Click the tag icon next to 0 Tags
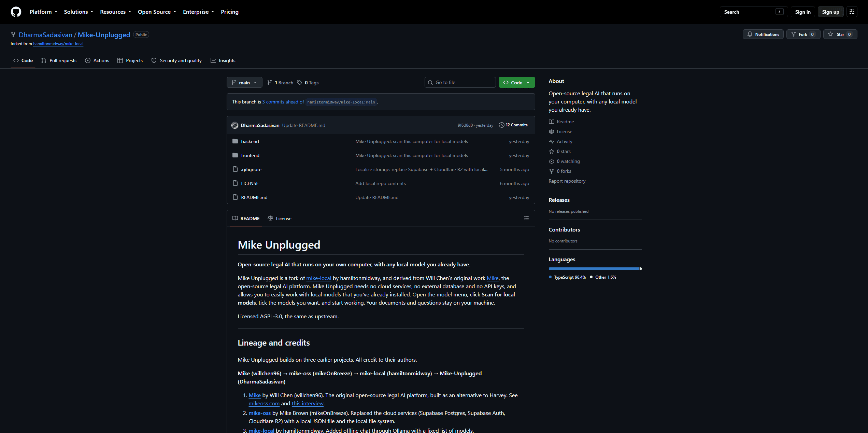 point(299,83)
